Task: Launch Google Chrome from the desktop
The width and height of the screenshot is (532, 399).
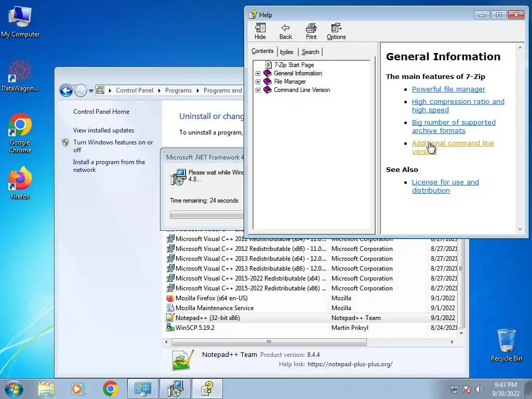Action: pos(20,133)
